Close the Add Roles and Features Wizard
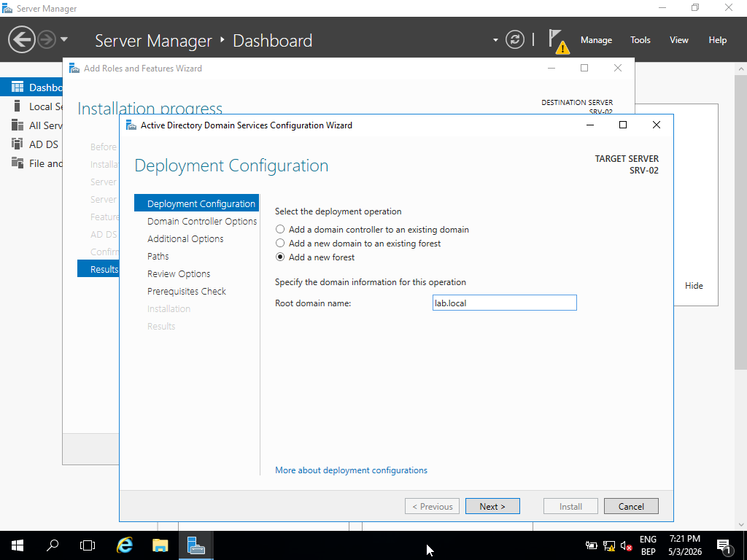747x560 pixels. [618, 68]
